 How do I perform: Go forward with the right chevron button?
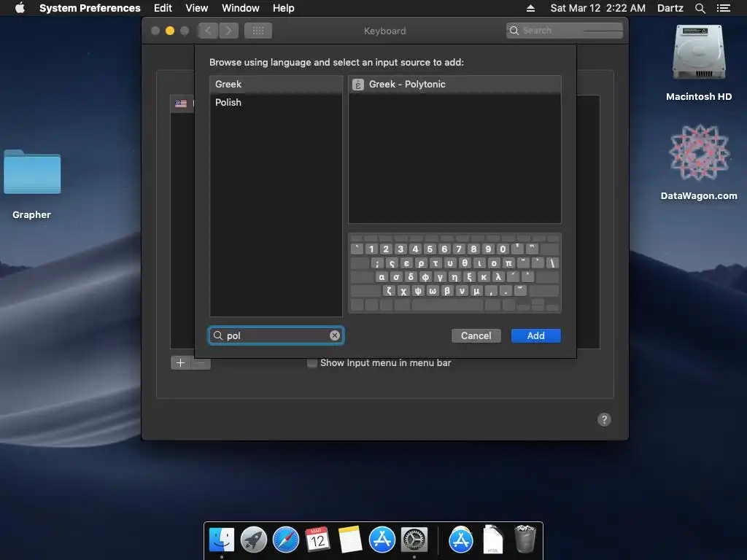(228, 31)
